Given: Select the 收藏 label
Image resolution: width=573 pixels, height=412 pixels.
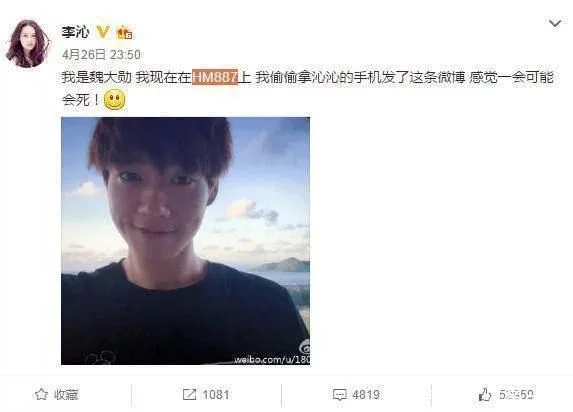Looking at the screenshot, I should tap(66, 395).
